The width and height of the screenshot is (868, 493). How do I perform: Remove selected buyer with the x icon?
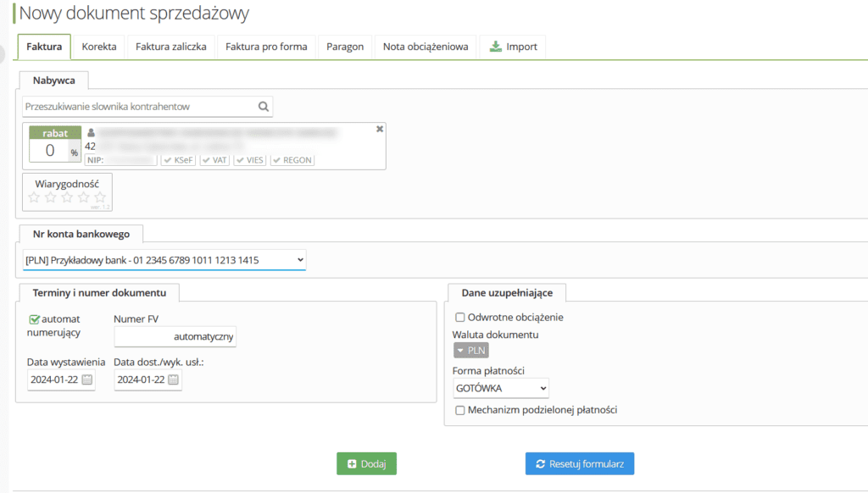[x=380, y=129]
